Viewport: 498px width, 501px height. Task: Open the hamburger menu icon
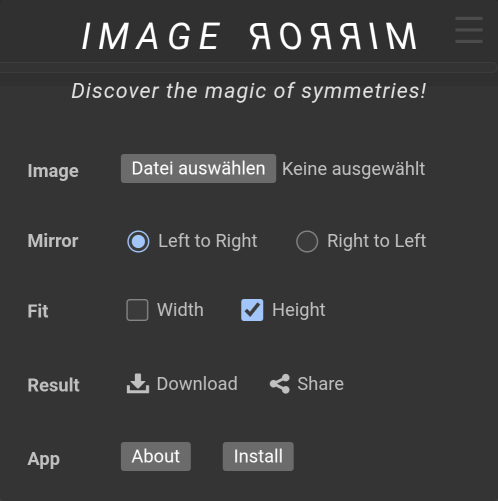[469, 30]
